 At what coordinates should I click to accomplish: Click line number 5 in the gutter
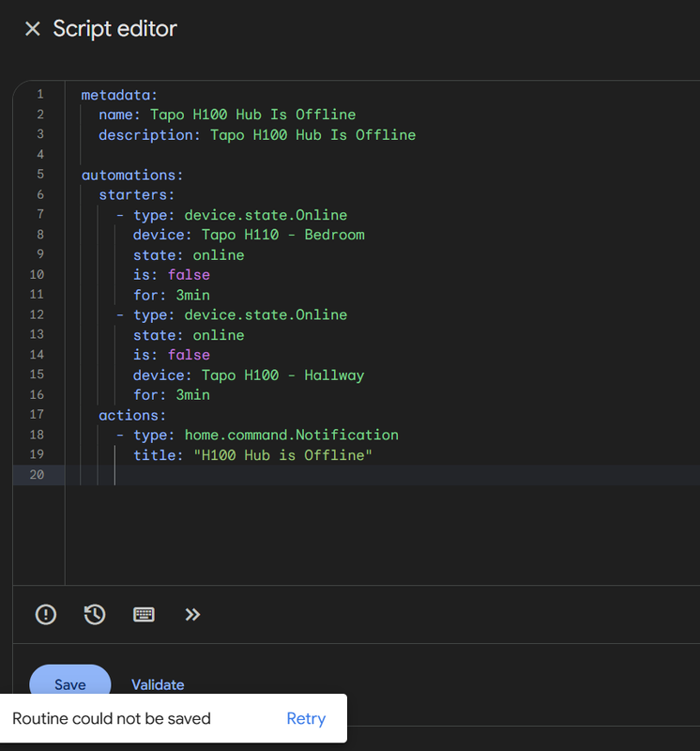pos(40,175)
